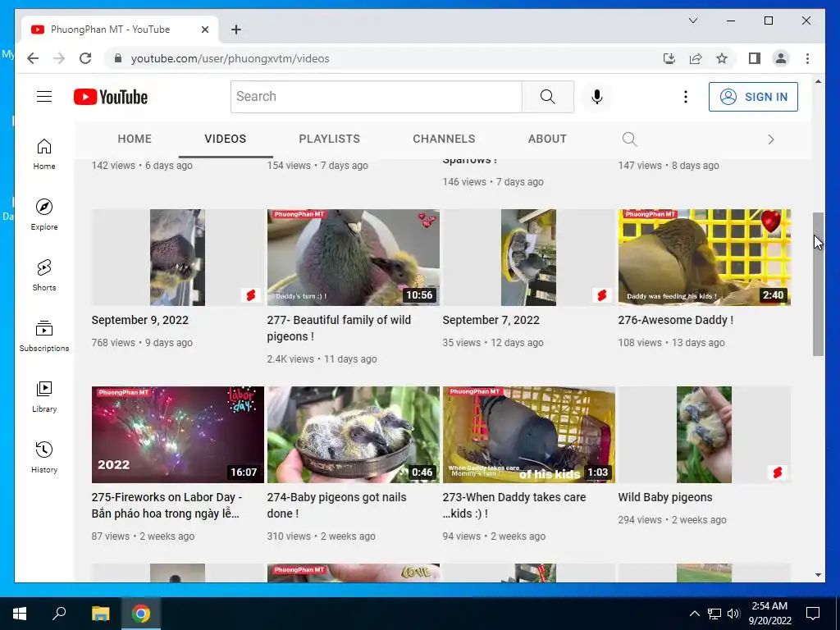The width and height of the screenshot is (840, 630).
Task: Open a new browser tab
Action: coord(236,30)
